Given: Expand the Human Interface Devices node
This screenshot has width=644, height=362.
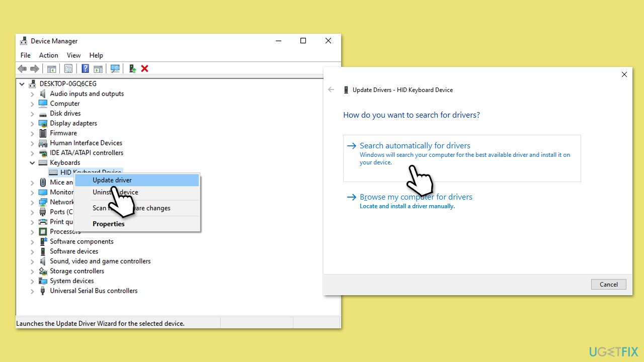Looking at the screenshot, I should pyautogui.click(x=32, y=143).
